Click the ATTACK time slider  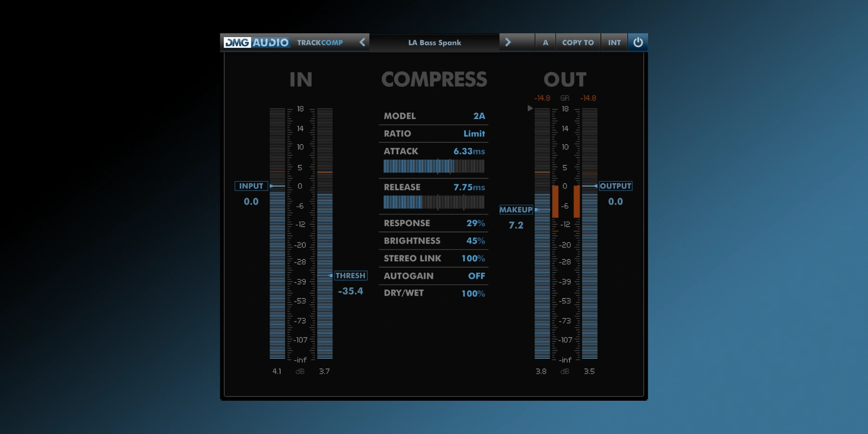coord(433,166)
